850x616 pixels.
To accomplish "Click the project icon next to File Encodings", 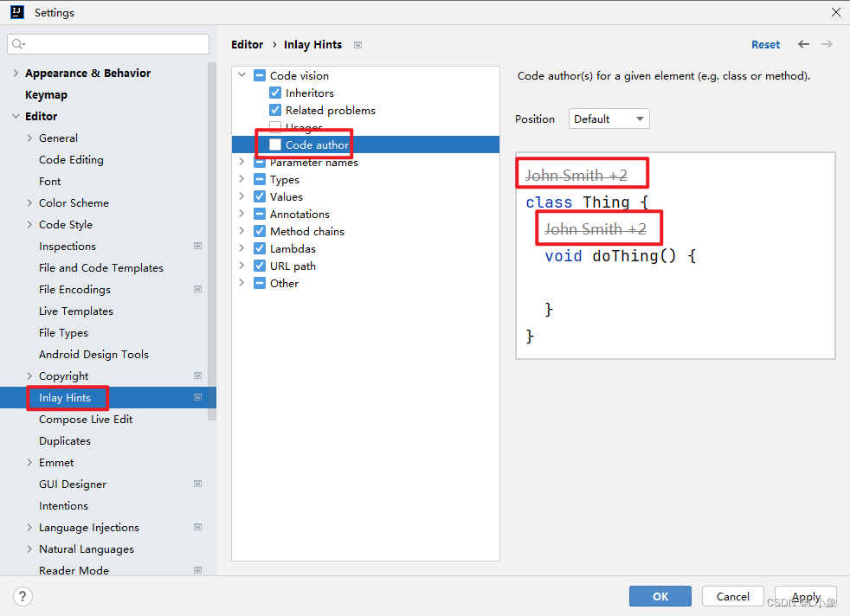I will 198,289.
